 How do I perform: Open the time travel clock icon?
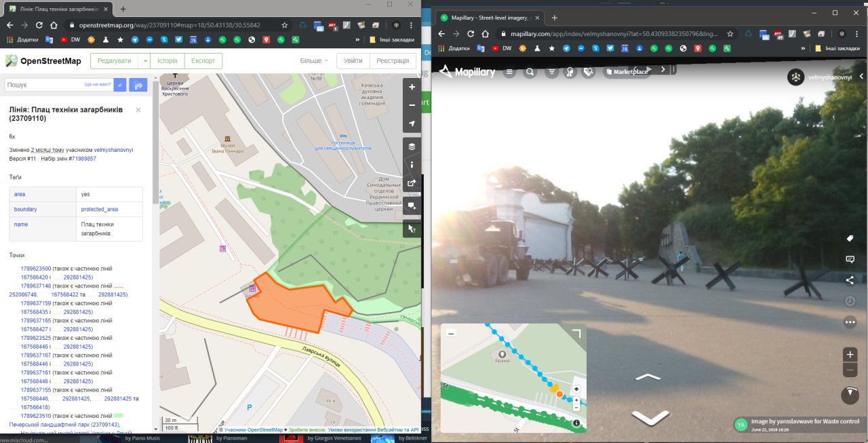[x=850, y=301]
